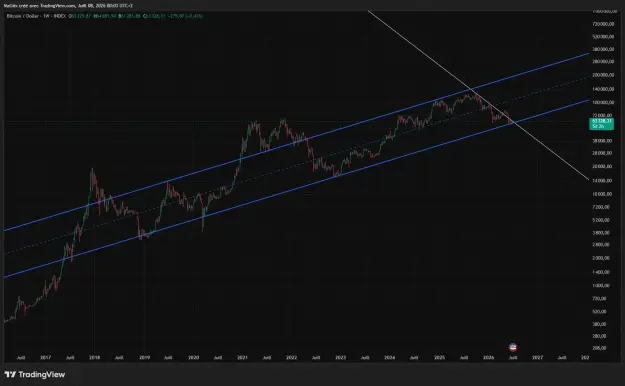Click the 5 200,00 price axis label
Screen dimensions: 625x386
pos(601,220)
